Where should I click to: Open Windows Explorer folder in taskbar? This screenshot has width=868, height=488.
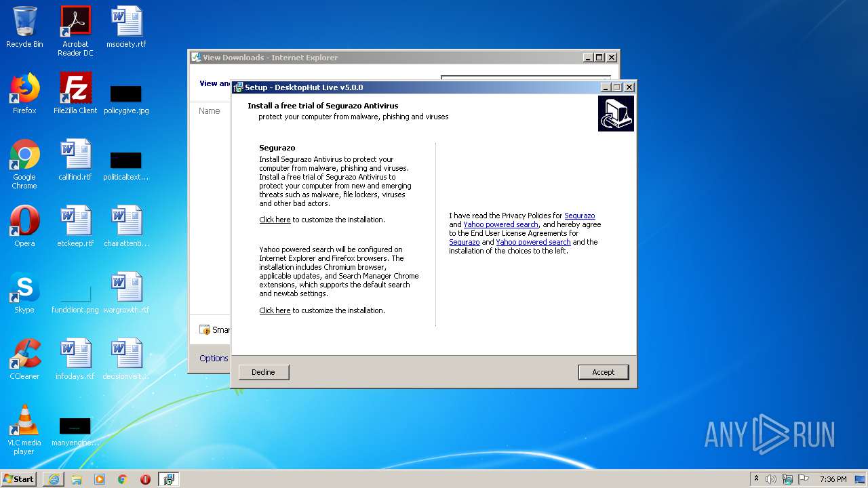pos(77,479)
